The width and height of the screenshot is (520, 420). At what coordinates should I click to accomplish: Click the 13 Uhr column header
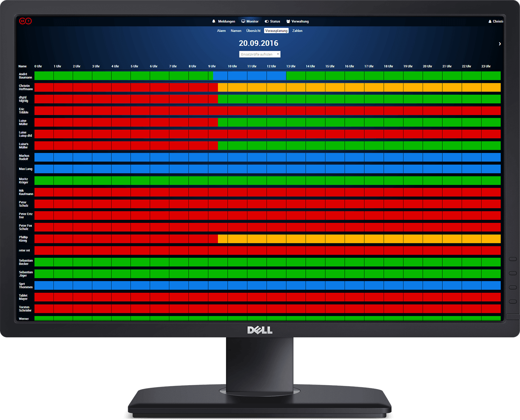tap(291, 66)
